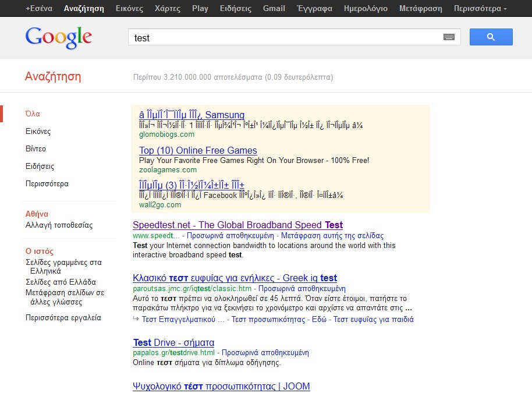Select Σελίδες γραμμένες στα Ελληνικά filter

64,267
